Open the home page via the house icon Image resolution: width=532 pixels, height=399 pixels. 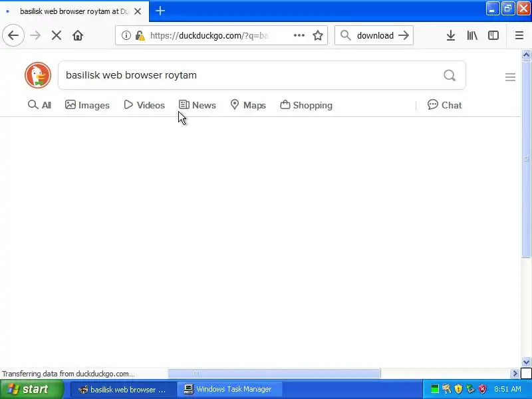pos(78,35)
